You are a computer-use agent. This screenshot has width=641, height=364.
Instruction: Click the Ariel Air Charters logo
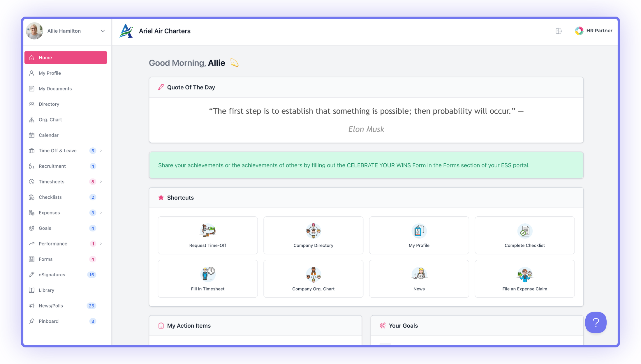point(126,31)
